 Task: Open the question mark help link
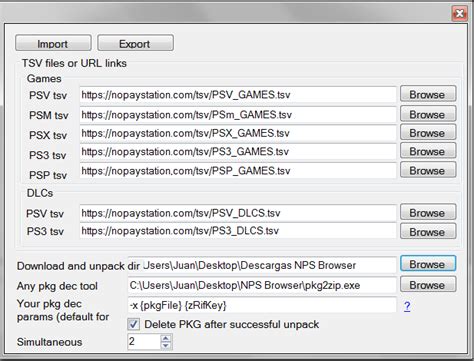click(x=407, y=306)
